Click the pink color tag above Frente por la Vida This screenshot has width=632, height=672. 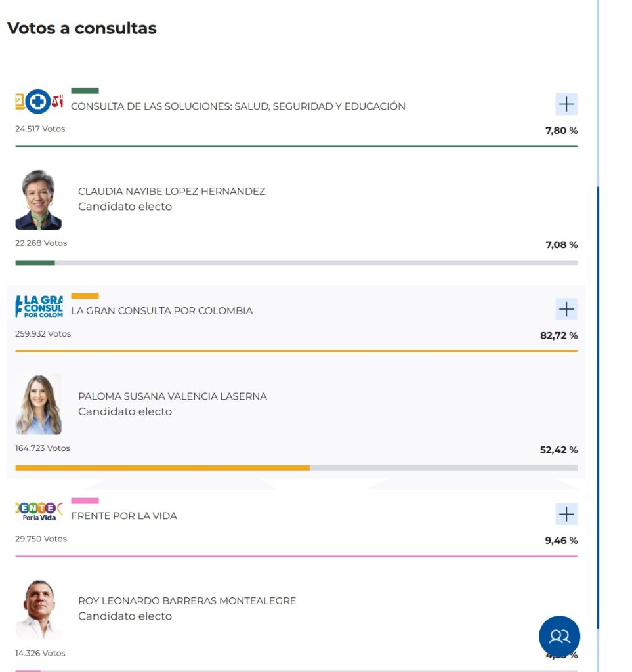85,501
